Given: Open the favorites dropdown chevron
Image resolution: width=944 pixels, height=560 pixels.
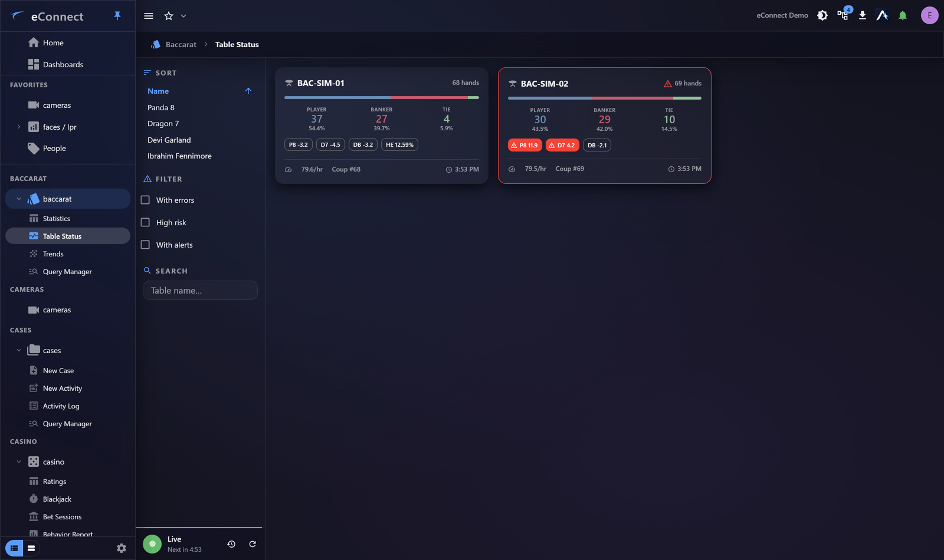Looking at the screenshot, I should coord(183,16).
